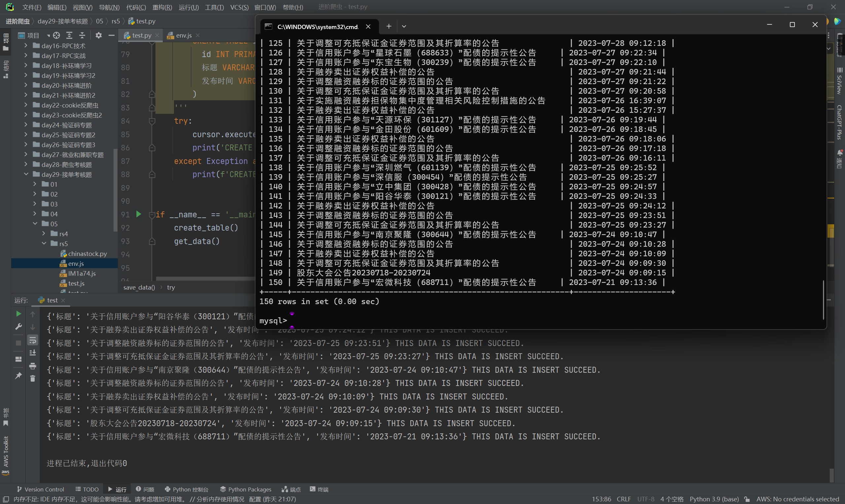
Task: Click Python 3.9 (base) interpreter selector
Action: (x=714, y=499)
